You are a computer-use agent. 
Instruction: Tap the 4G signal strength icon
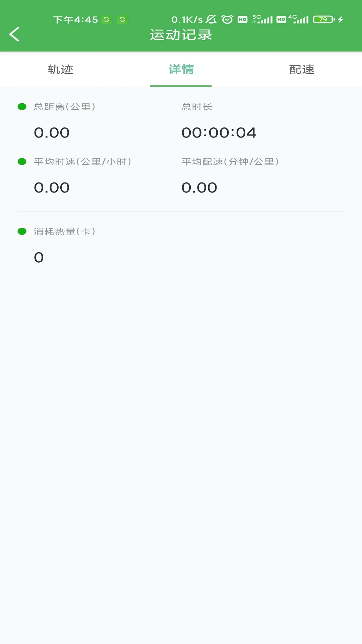point(298,19)
